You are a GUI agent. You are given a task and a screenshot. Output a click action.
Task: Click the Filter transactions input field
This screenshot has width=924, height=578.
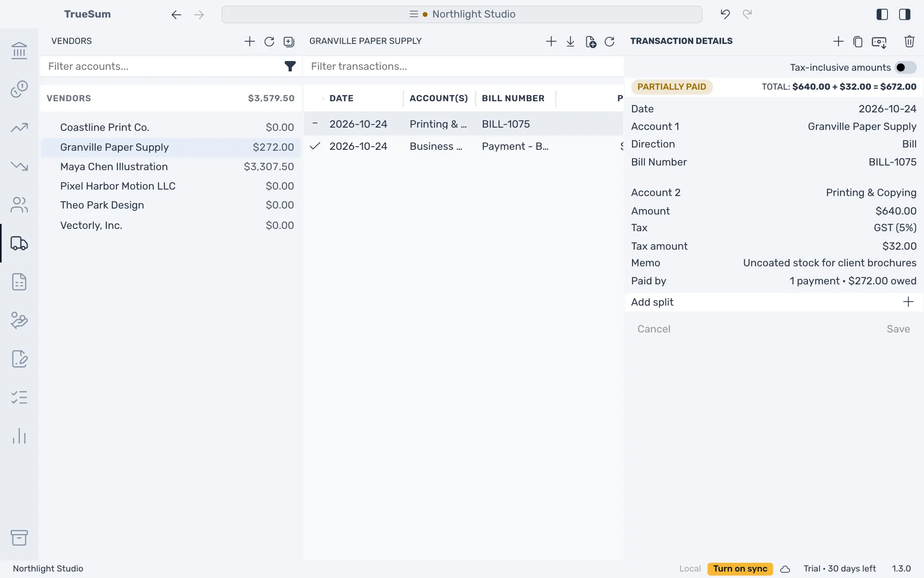click(x=463, y=67)
